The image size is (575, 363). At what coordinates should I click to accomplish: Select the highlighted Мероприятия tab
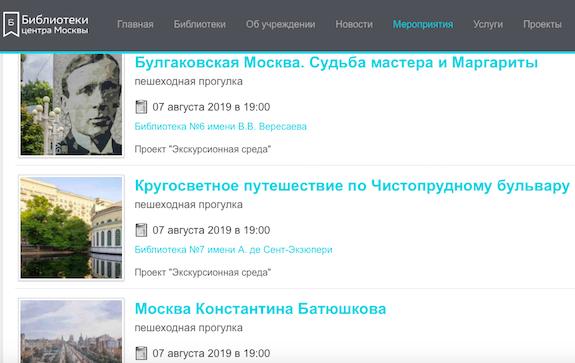click(x=423, y=24)
